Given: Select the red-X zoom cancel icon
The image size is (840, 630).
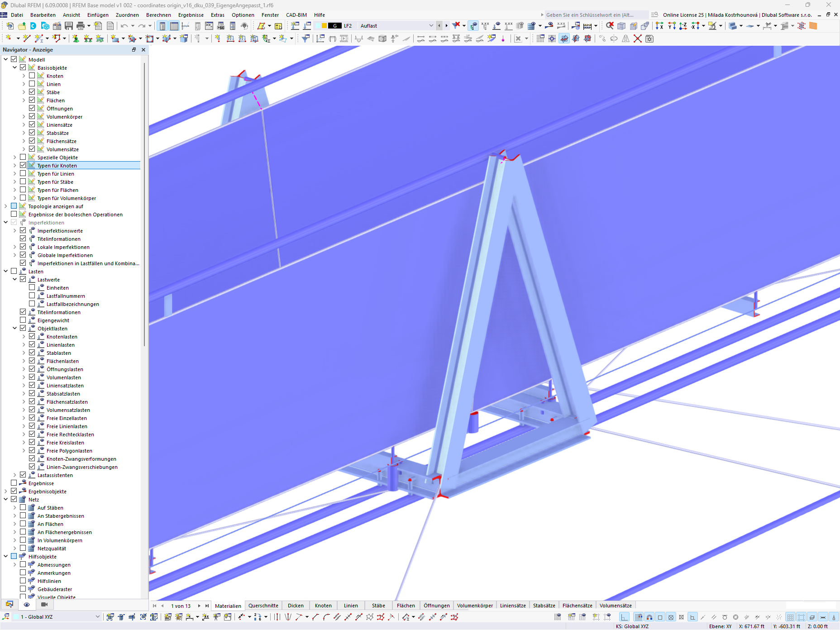Looking at the screenshot, I should pyautogui.click(x=610, y=26).
